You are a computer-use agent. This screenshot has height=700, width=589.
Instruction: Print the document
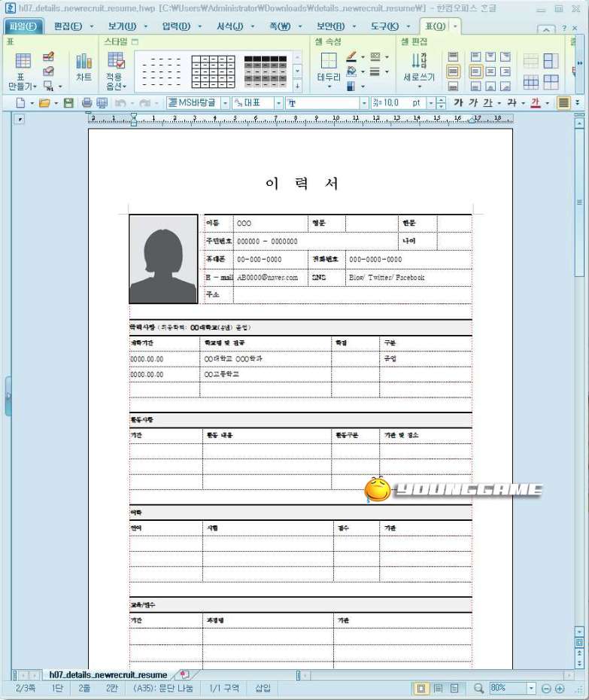point(87,103)
